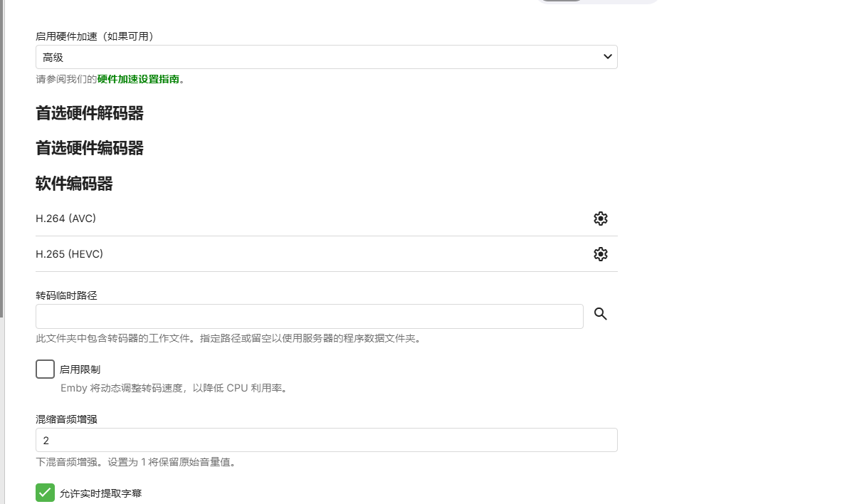
Task: Open H.264 (AVC) encoder settings gear
Action: coord(600,219)
